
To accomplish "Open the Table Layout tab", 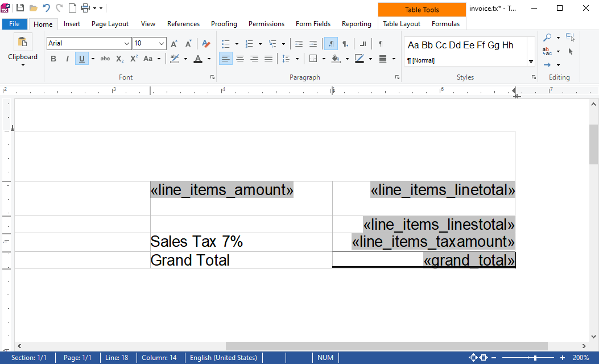I will tap(402, 24).
